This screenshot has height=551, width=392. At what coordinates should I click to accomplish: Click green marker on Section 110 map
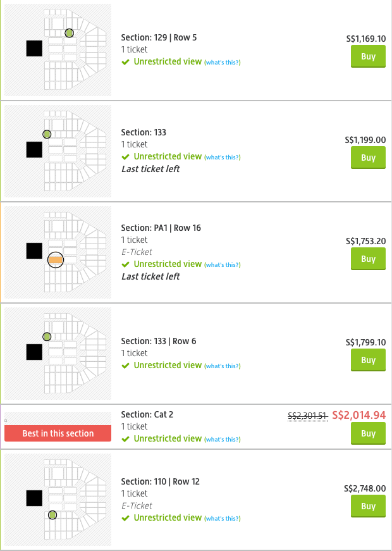point(52,515)
